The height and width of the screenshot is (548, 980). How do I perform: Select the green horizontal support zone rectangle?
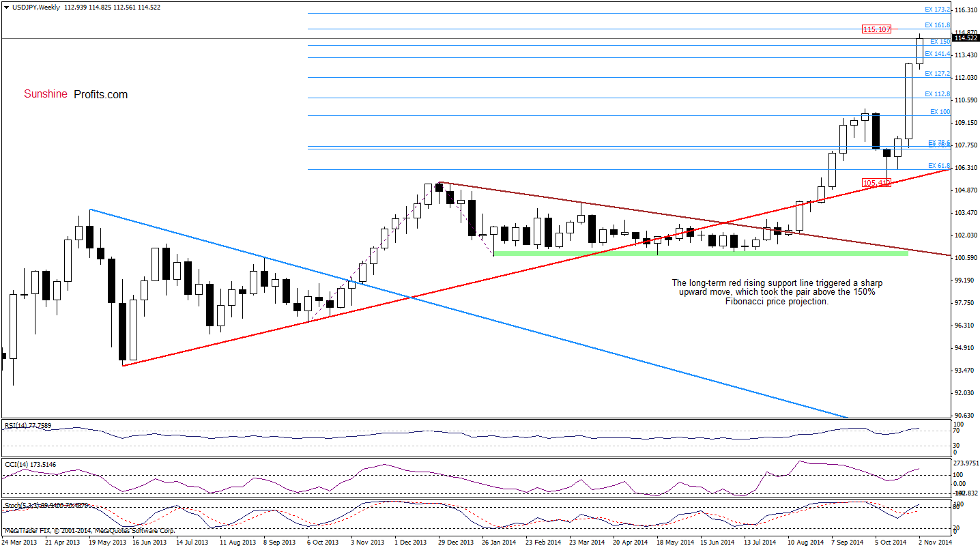click(701, 253)
